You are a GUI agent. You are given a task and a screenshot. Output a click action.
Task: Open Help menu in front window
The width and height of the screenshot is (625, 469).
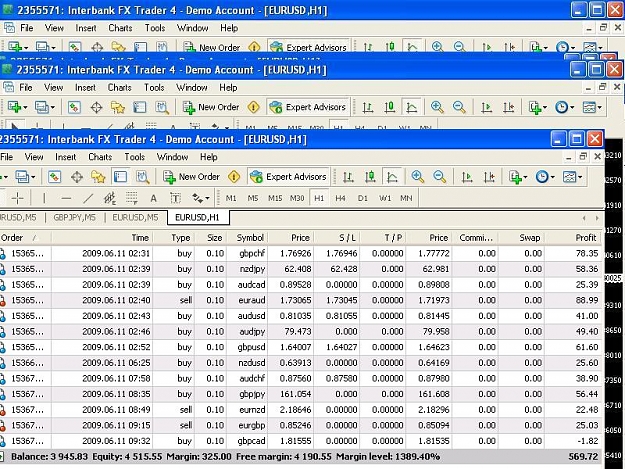208,157
